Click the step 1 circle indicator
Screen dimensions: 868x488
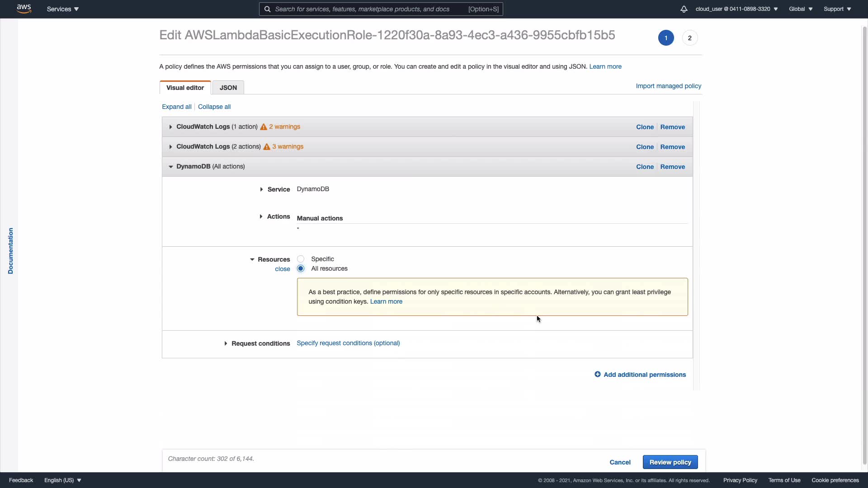665,38
